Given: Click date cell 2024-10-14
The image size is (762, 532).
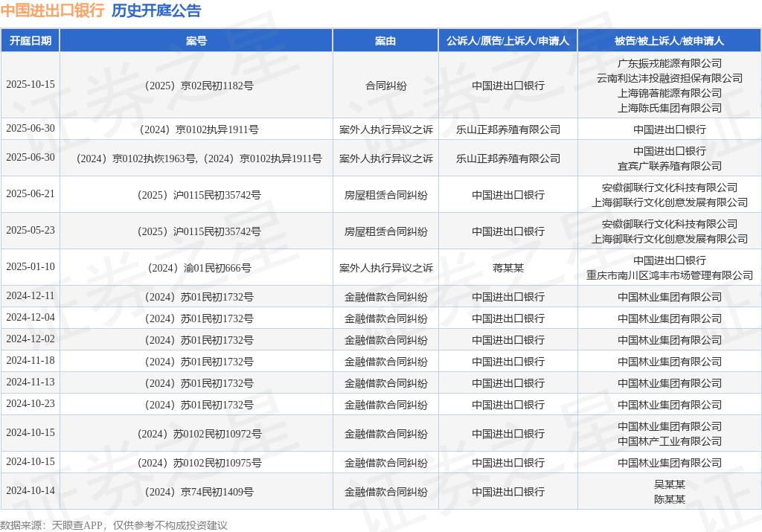Looking at the screenshot, I should coord(30,490).
